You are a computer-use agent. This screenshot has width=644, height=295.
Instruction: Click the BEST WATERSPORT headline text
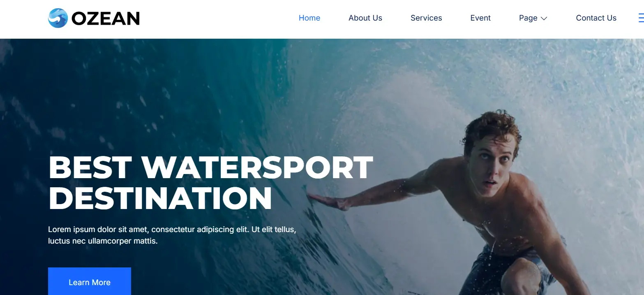tap(211, 167)
